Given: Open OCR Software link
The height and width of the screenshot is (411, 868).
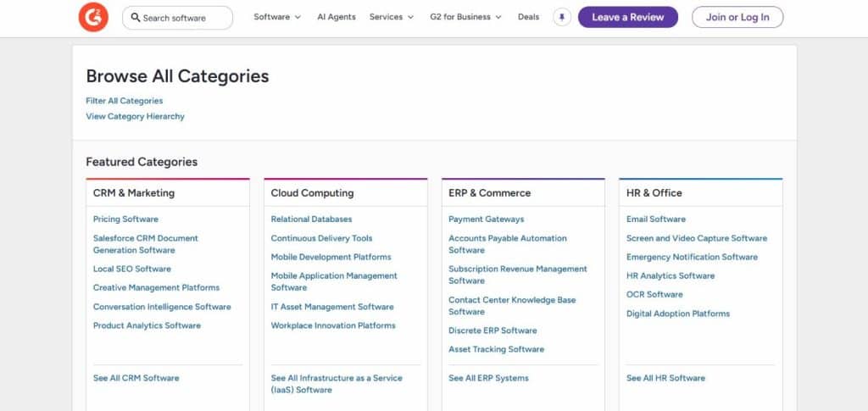Looking at the screenshot, I should tap(654, 295).
